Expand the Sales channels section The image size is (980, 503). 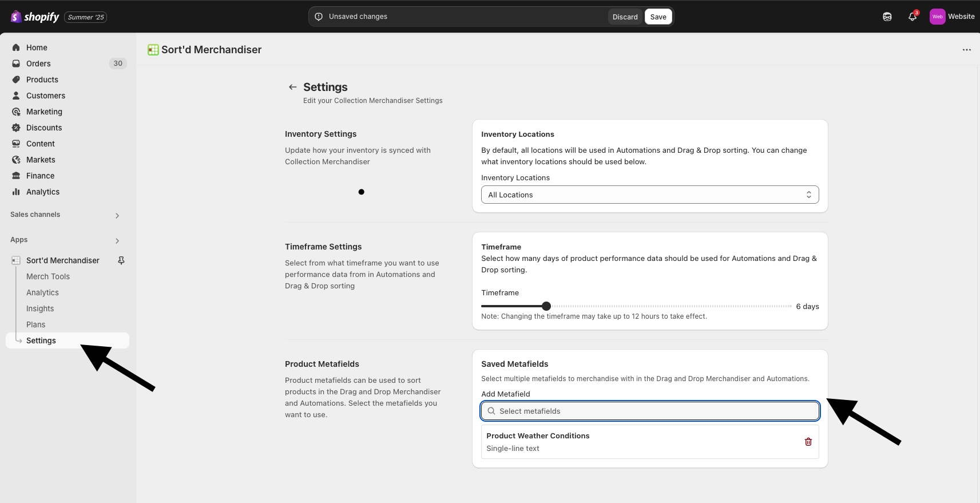point(117,216)
